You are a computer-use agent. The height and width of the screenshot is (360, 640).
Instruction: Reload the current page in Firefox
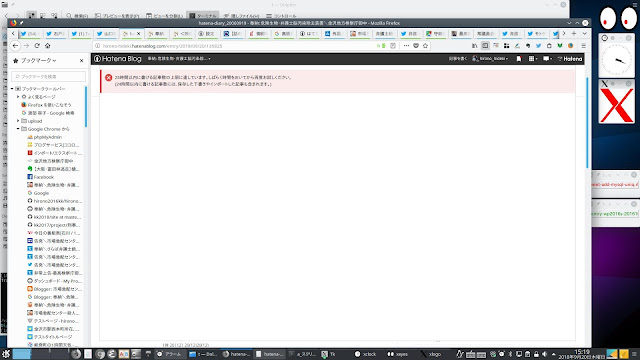[37, 46]
